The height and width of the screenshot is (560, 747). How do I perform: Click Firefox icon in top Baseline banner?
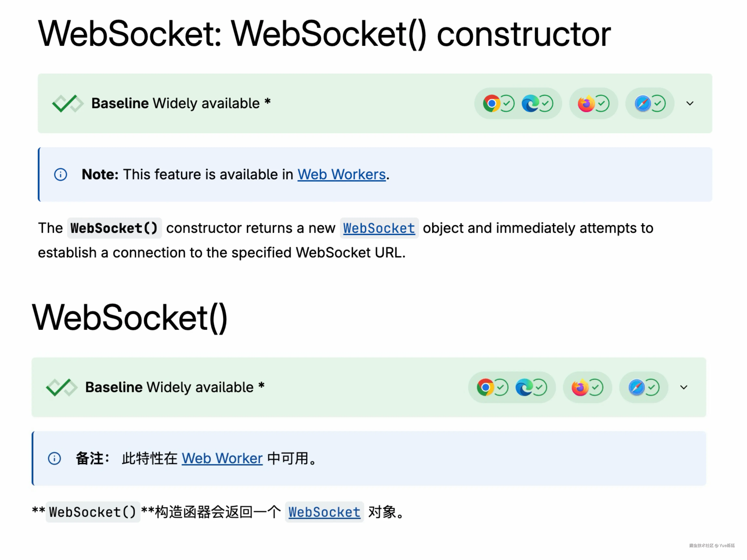coord(586,103)
